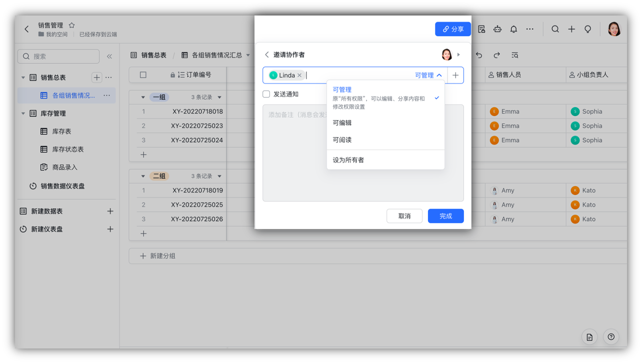This screenshot has width=642, height=364.
Task: Add a row under 一组
Action: pyautogui.click(x=143, y=154)
